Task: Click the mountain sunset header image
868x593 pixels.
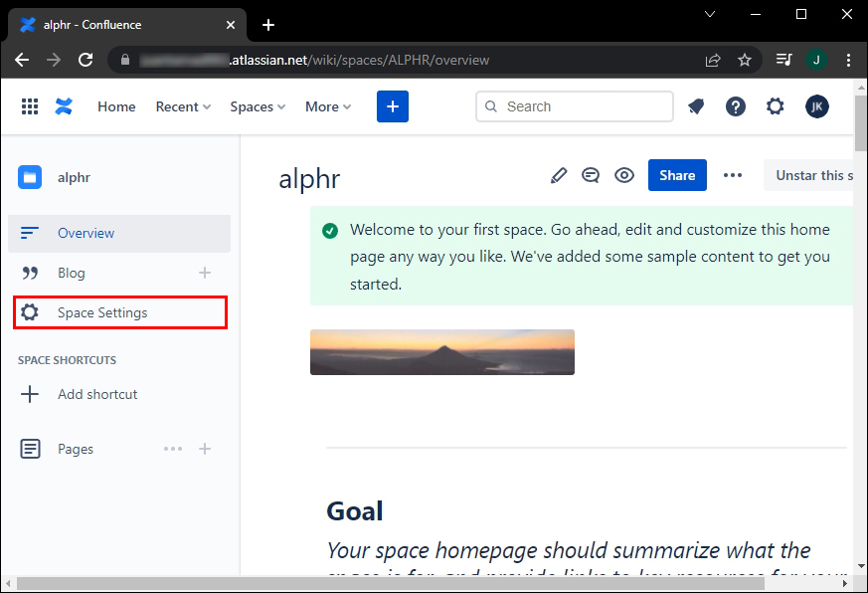Action: 442,352
